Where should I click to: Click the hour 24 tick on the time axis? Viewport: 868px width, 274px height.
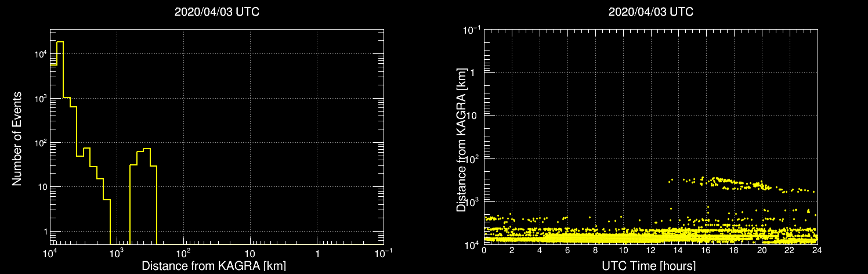pos(817,251)
